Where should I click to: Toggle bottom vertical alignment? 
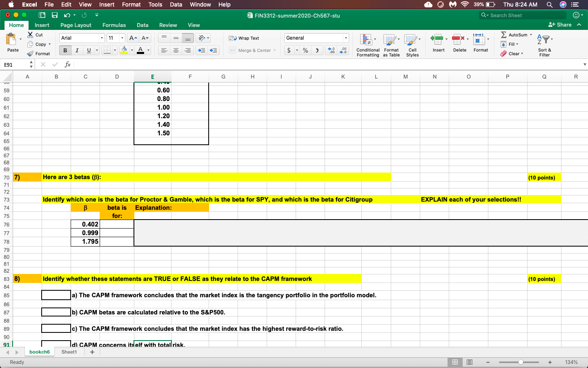pyautogui.click(x=188, y=38)
